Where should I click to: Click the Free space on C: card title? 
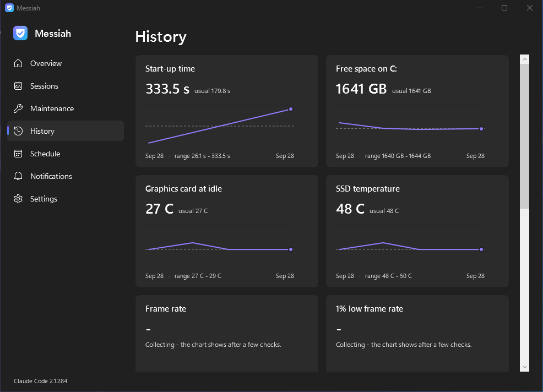[366, 69]
